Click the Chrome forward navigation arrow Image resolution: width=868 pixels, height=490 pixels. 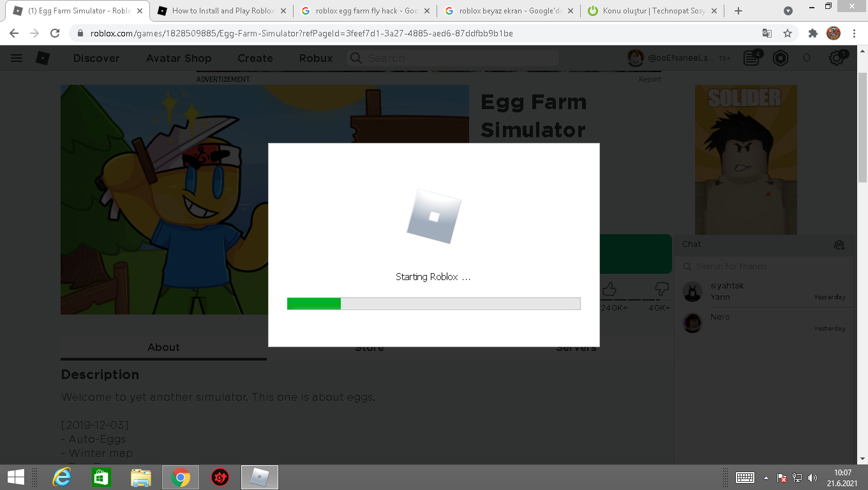(x=34, y=33)
